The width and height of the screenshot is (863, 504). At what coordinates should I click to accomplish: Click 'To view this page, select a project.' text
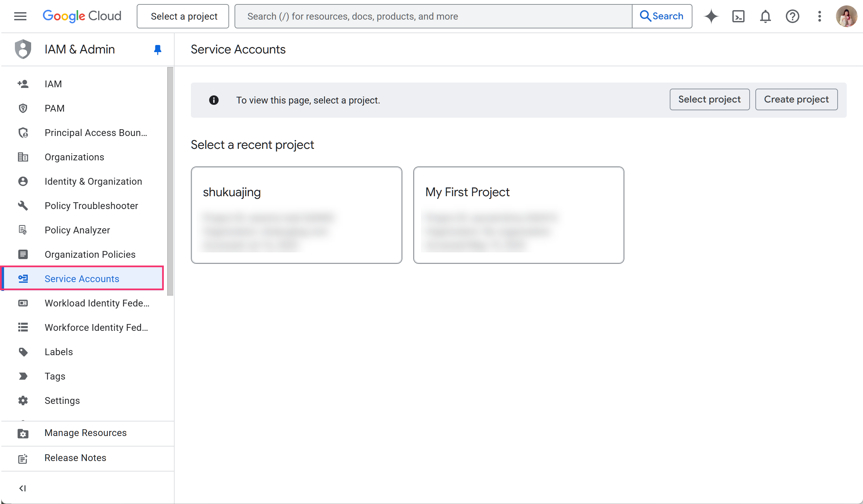pos(308,100)
